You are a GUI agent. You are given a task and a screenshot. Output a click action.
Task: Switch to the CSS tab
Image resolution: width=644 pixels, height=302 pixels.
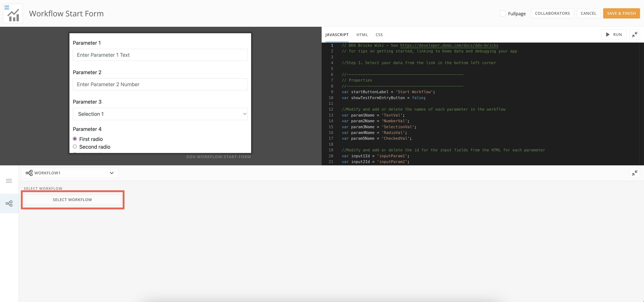379,35
